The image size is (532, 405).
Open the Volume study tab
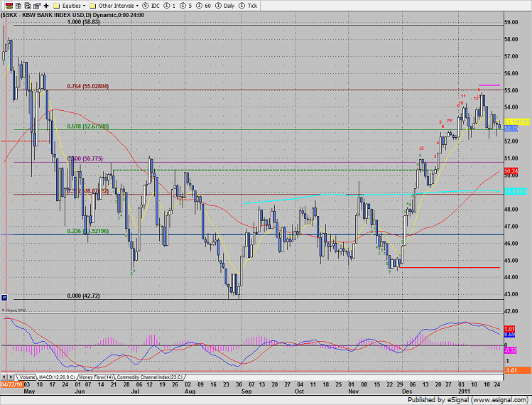pyautogui.click(x=26, y=377)
